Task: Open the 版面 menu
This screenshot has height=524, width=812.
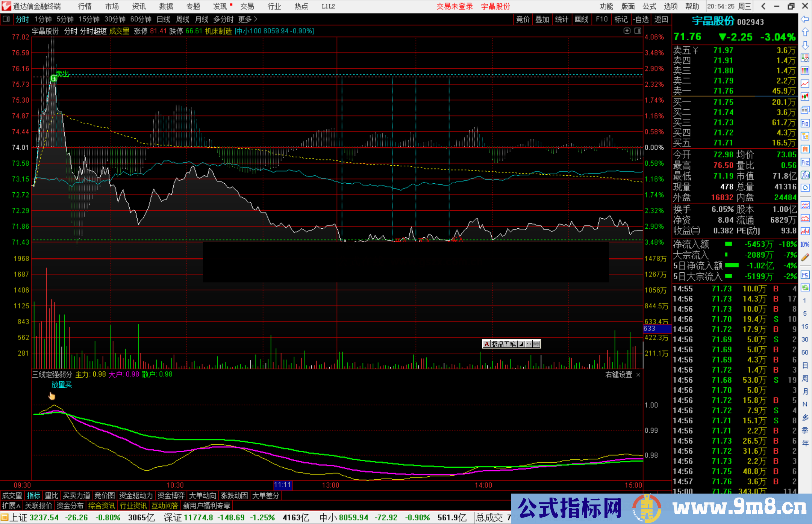Action: pyautogui.click(x=628, y=6)
